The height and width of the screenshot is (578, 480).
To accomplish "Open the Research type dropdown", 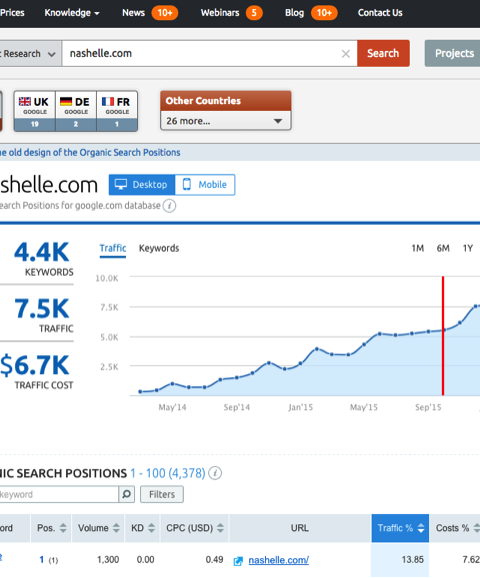I will (31, 54).
